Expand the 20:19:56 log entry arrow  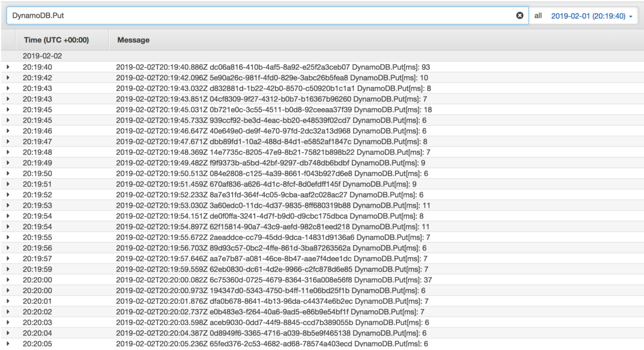tap(8, 248)
